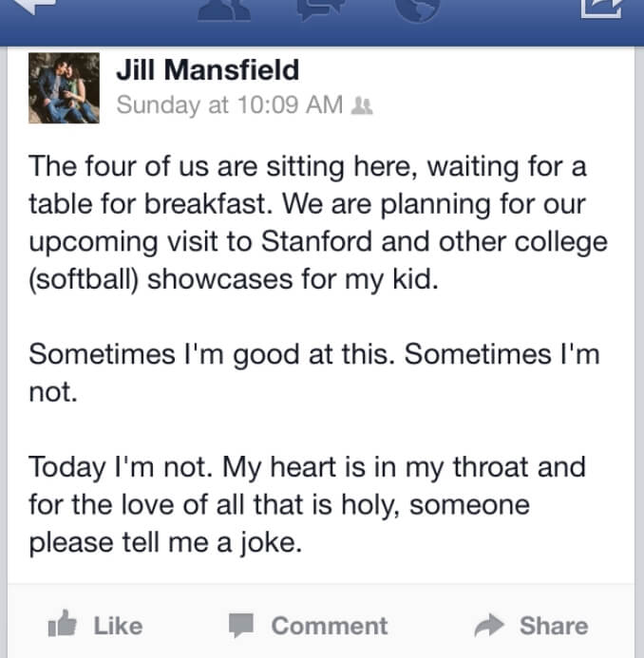This screenshot has height=658, width=644.
Task: Click the curved share arrow icon
Action: point(489,626)
